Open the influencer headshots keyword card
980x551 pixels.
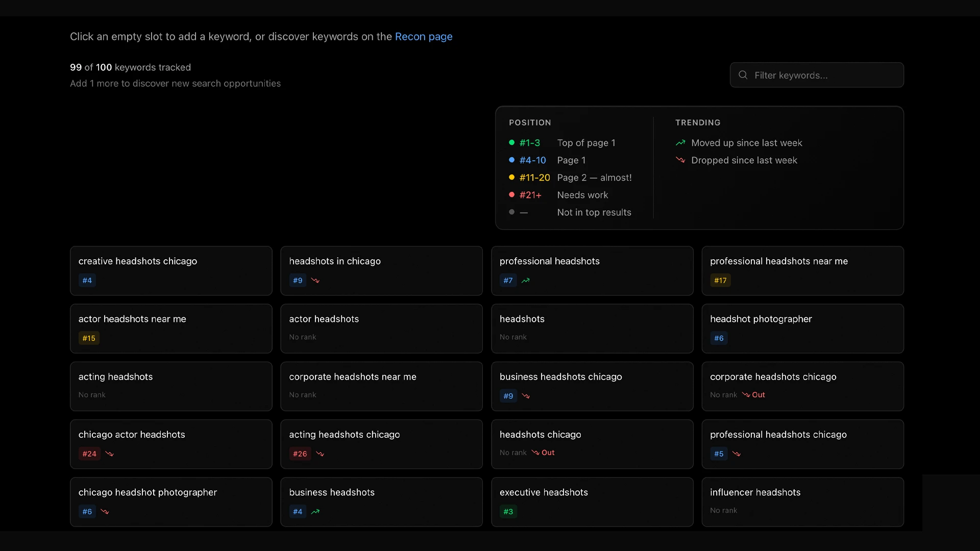(802, 502)
